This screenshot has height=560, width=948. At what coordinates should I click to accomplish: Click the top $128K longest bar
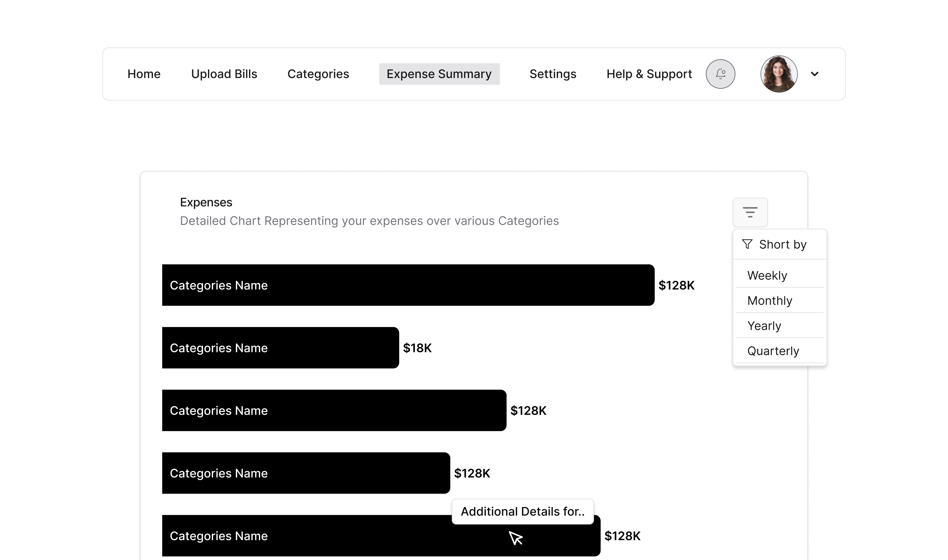point(408,285)
